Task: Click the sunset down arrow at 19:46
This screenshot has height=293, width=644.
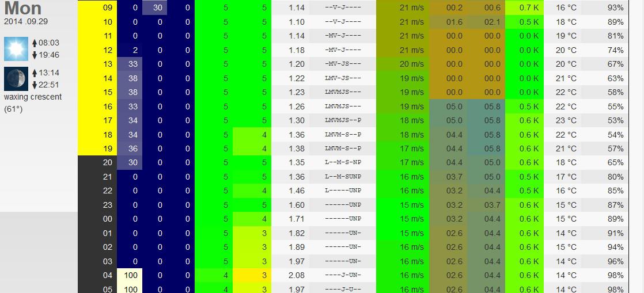Action: (x=35, y=55)
